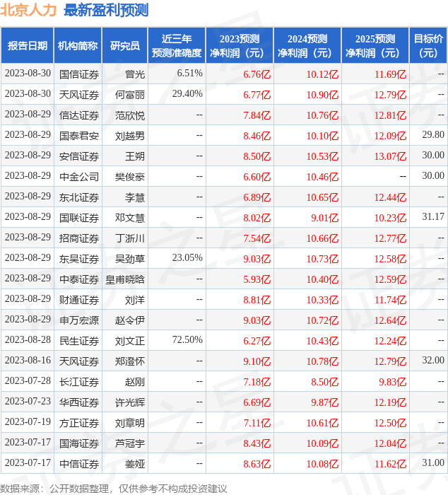Click accuracy value 23.05%
This screenshot has width=448, height=495.
click(x=187, y=258)
